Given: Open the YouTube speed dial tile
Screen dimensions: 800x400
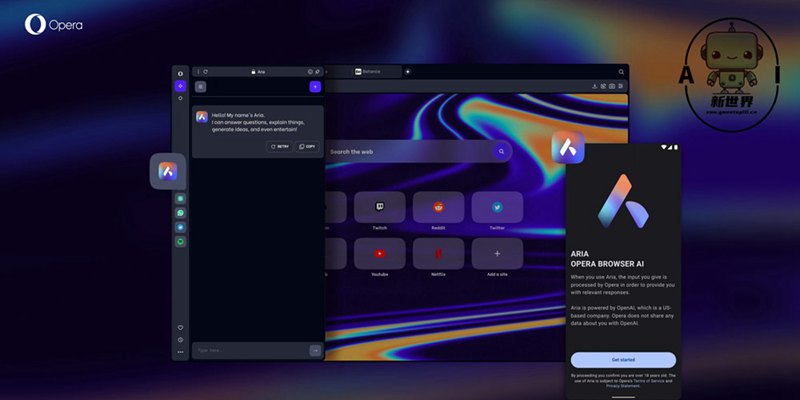Looking at the screenshot, I should click(380, 253).
